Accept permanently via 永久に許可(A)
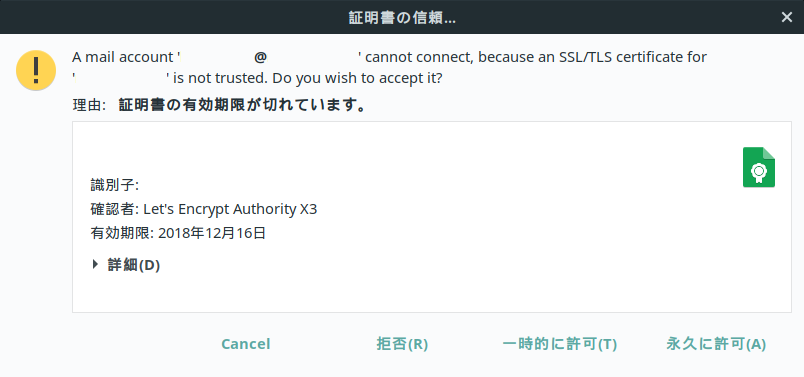 pos(716,344)
